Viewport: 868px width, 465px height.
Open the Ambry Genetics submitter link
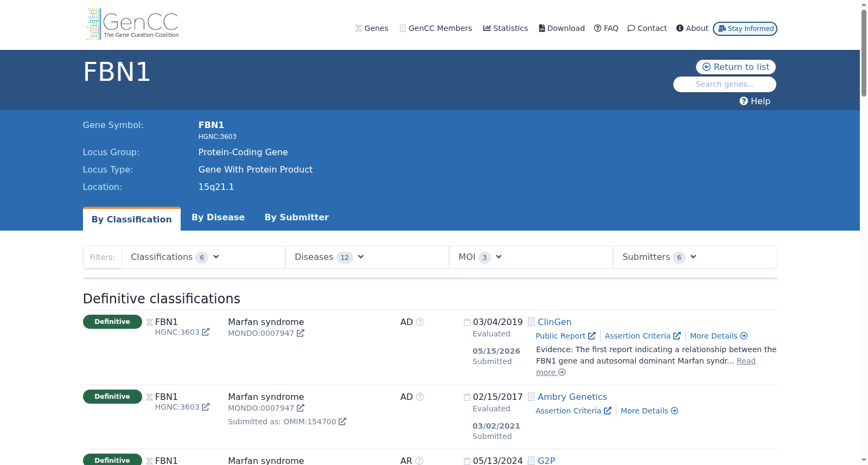click(x=572, y=397)
